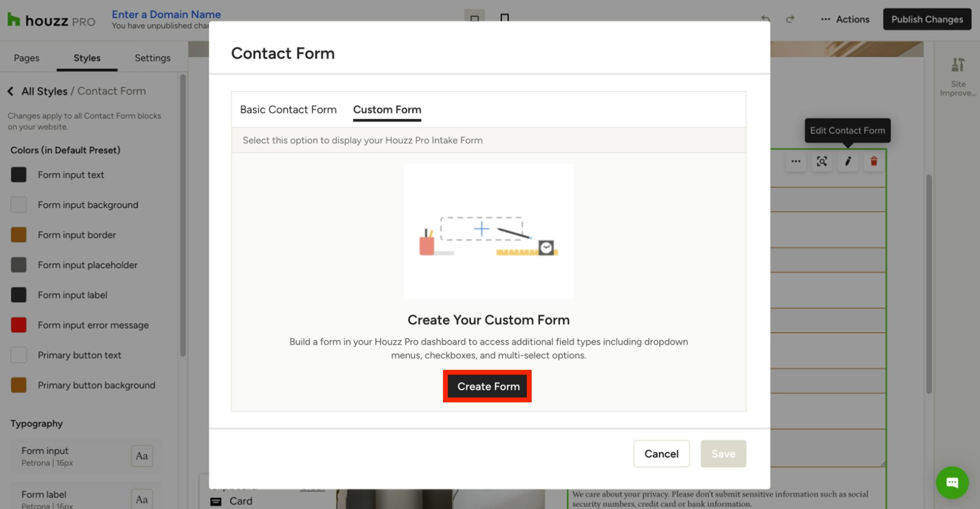Pick Form input placeholder color swatch
Image resolution: width=980 pixels, height=509 pixels.
[x=19, y=265]
